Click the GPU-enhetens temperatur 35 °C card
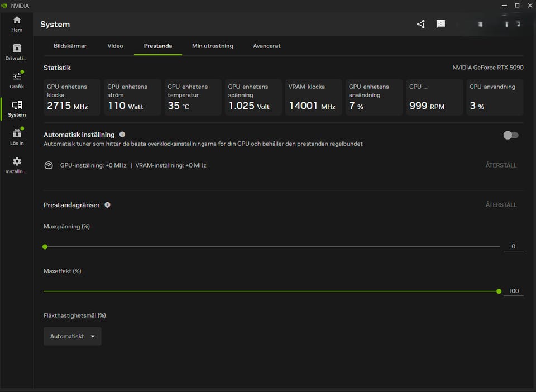 tap(193, 97)
